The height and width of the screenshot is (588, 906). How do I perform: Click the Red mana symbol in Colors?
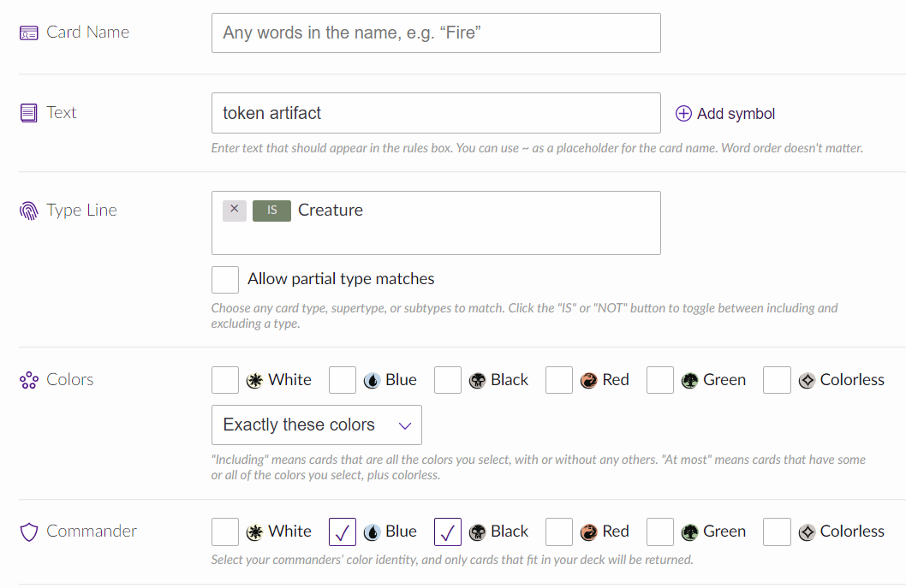pyautogui.click(x=588, y=381)
